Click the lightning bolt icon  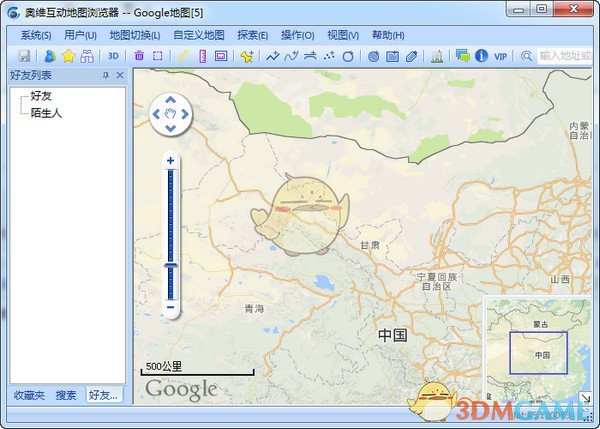pos(183,56)
